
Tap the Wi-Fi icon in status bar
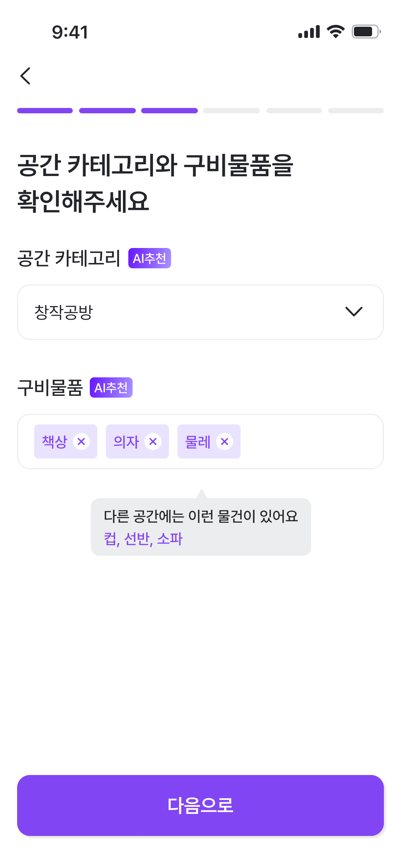[x=336, y=32]
